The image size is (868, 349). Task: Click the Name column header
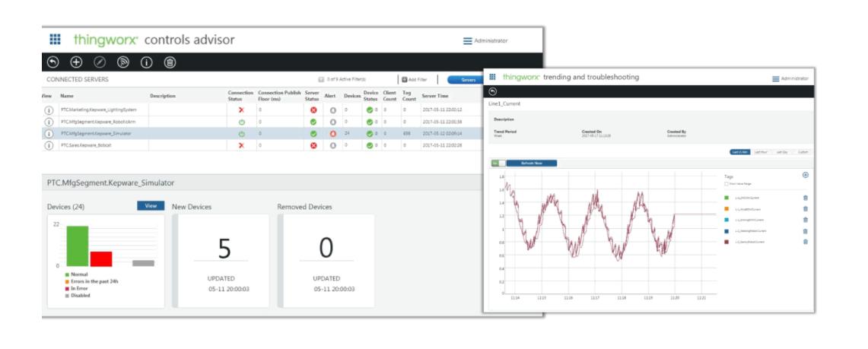(67, 97)
